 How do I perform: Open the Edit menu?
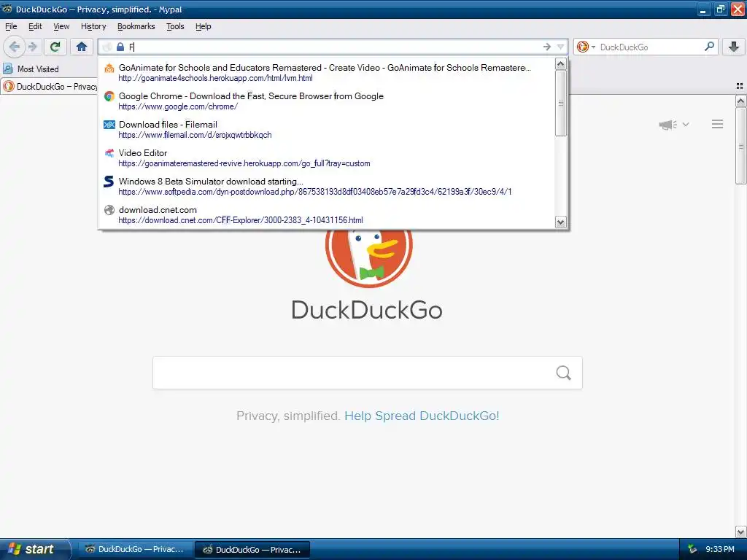[x=35, y=26]
